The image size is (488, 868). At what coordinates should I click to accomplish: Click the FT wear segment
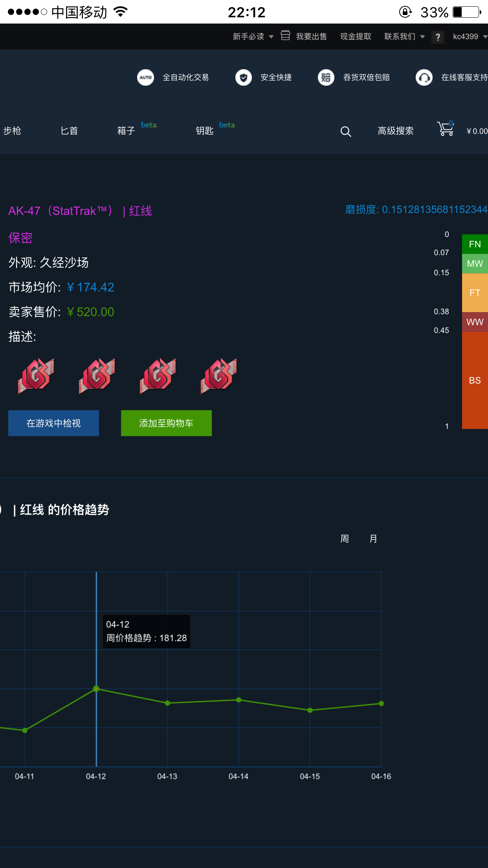click(475, 292)
